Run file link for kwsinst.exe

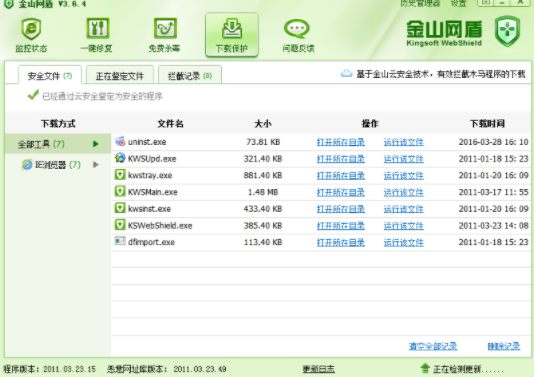pyautogui.click(x=404, y=209)
